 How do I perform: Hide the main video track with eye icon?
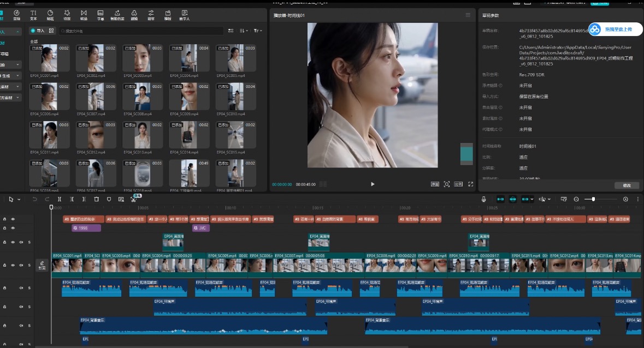coord(13,265)
